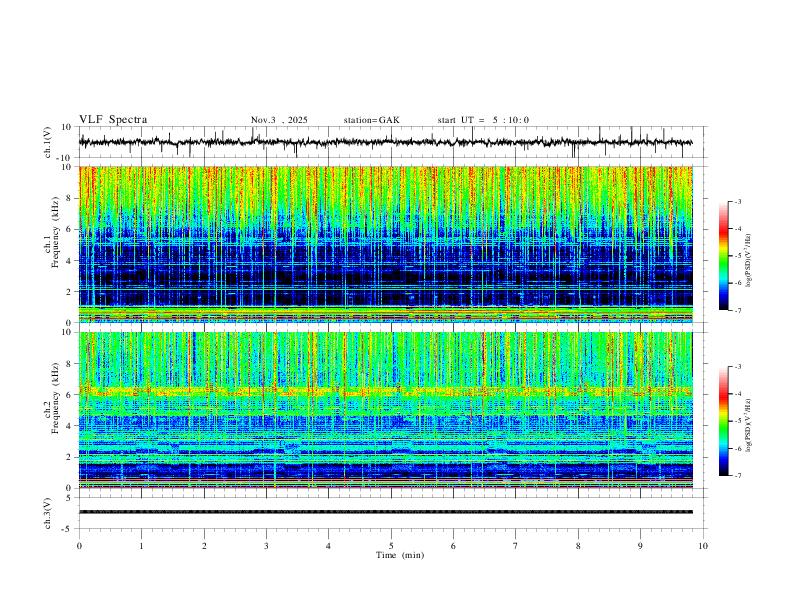The image size is (792, 612).
Task: Click the ch.3 voltage trace line
Action: pos(385,512)
